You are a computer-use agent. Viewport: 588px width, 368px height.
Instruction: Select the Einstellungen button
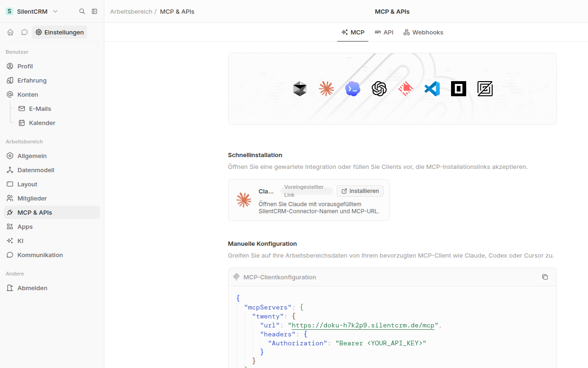[60, 32]
